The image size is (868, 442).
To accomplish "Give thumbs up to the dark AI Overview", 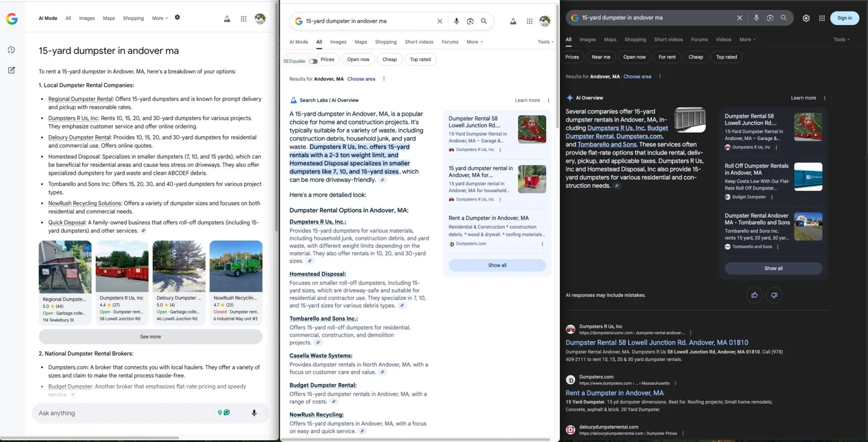I will (x=755, y=295).
